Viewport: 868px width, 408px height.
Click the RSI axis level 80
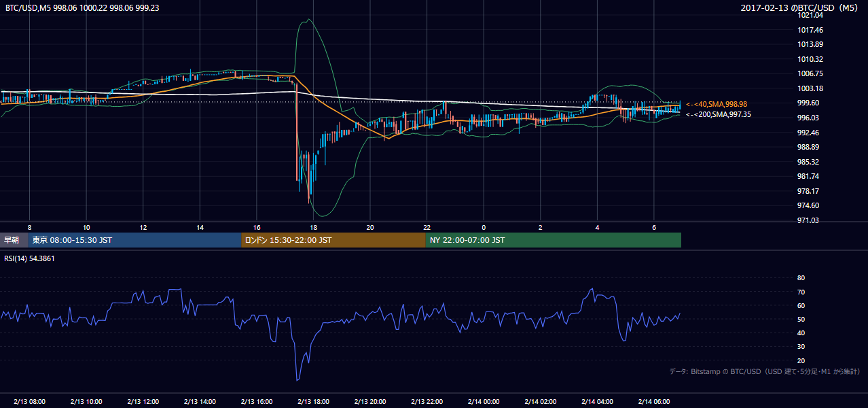click(x=801, y=278)
